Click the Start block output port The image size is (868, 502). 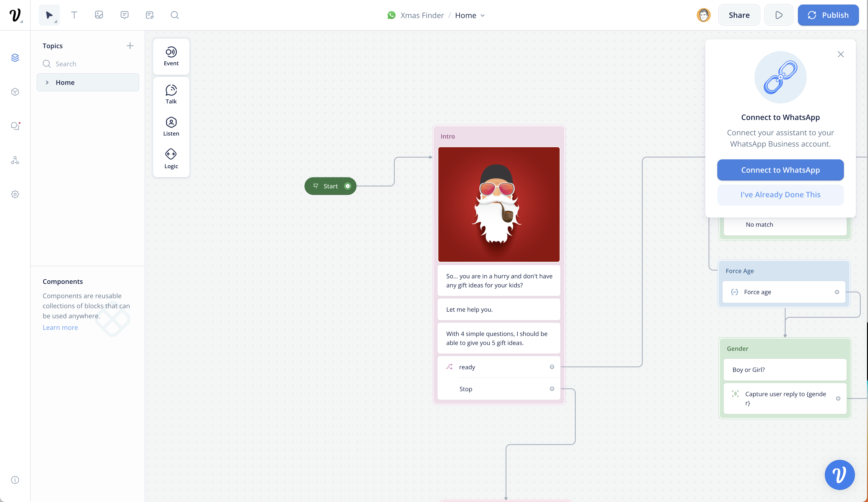point(348,186)
